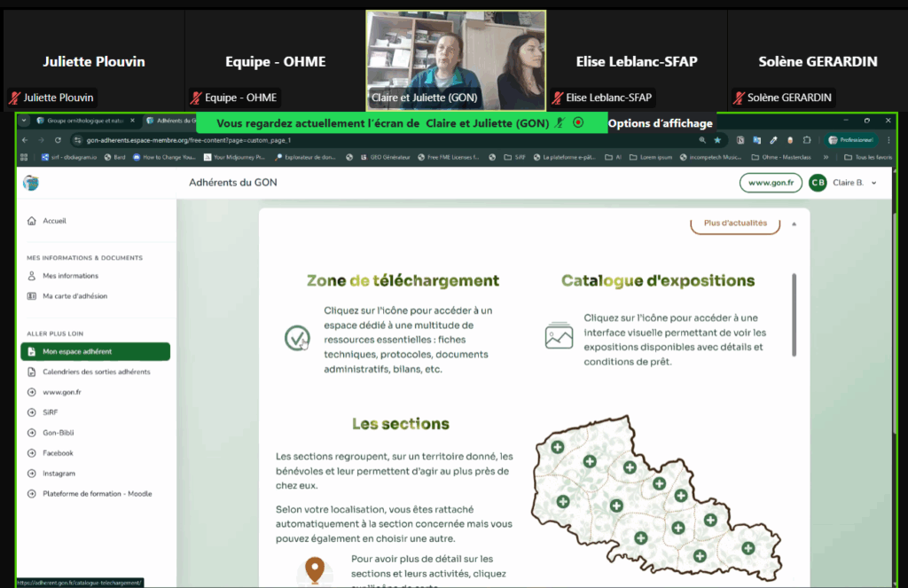
Task: Open the Catalogue d'expositions picture icon
Action: (x=559, y=335)
